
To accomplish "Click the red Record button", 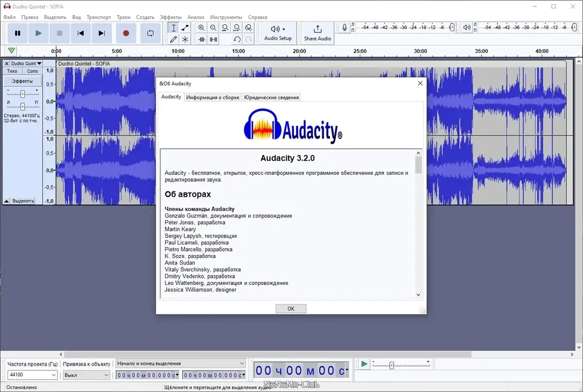I will pos(126,33).
